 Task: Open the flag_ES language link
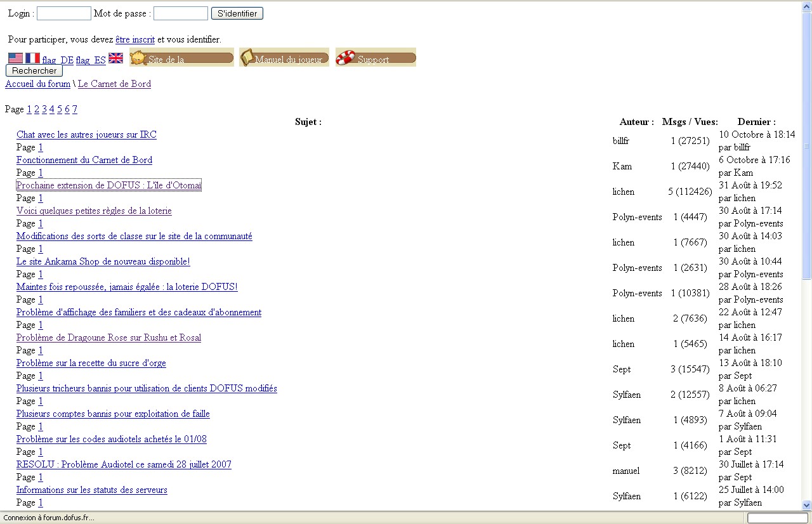(x=91, y=60)
